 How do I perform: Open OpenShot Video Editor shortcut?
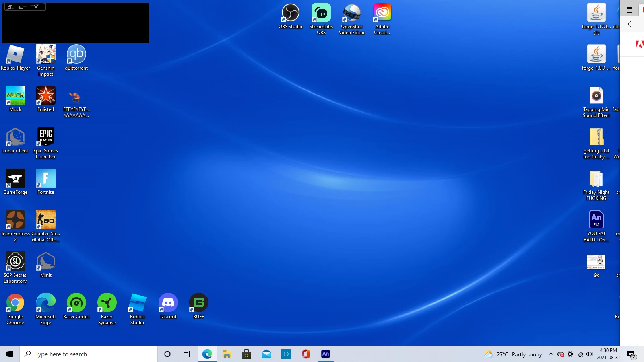click(352, 19)
